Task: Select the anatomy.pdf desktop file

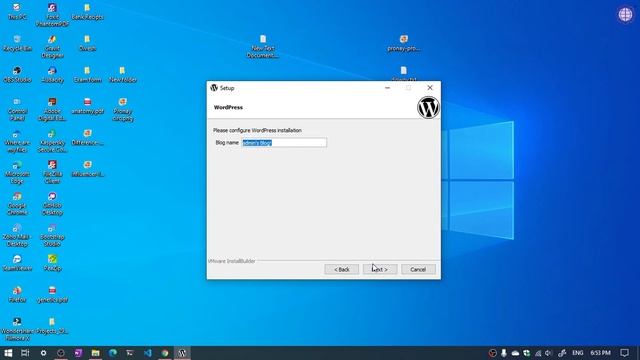Action: click(87, 106)
